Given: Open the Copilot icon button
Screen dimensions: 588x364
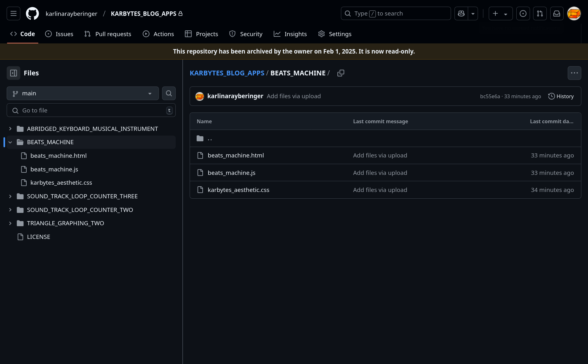Looking at the screenshot, I should (x=461, y=13).
